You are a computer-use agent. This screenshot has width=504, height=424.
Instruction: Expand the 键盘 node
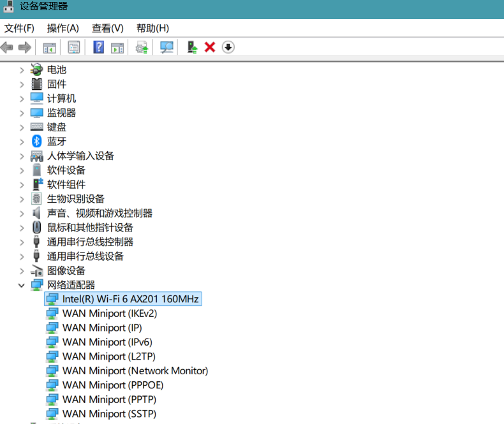click(22, 127)
